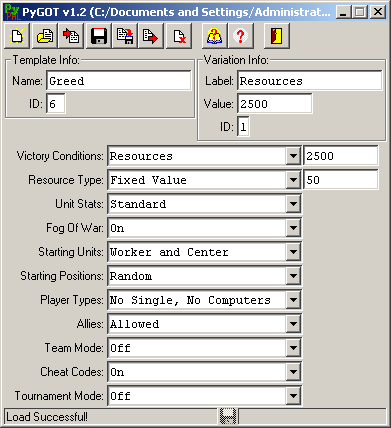
Task: Click the Resource Type value field 50
Action: pyautogui.click(x=341, y=180)
